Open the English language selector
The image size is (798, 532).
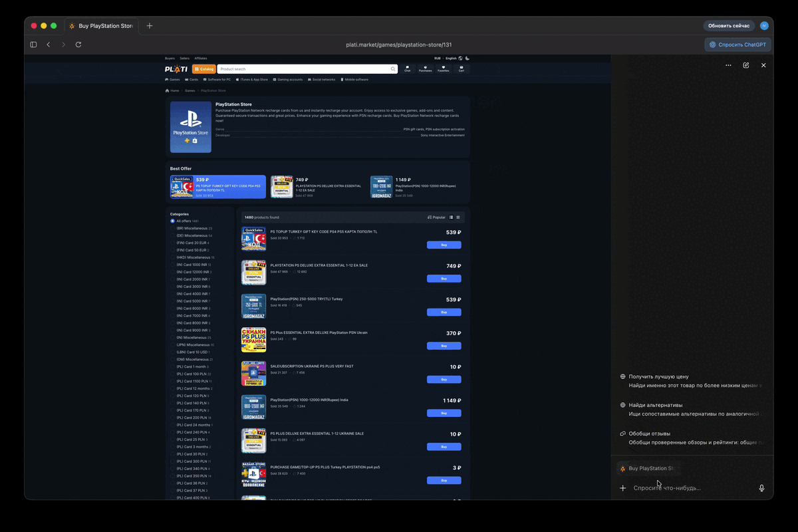coord(452,58)
